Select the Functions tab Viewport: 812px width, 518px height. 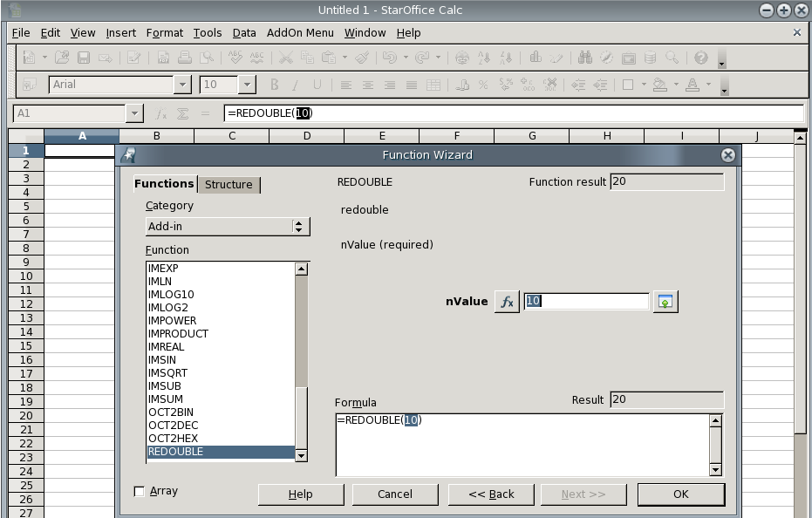(x=164, y=184)
